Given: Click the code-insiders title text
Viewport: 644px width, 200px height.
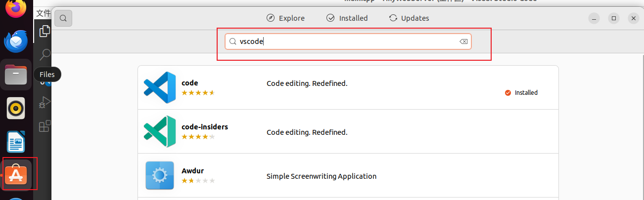Looking at the screenshot, I should [205, 127].
